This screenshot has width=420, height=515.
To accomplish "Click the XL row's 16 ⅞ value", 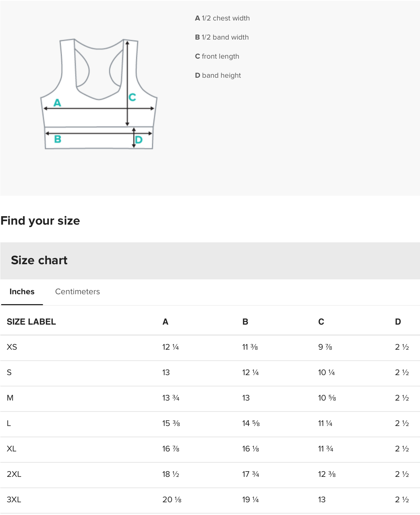I will tap(171, 449).
